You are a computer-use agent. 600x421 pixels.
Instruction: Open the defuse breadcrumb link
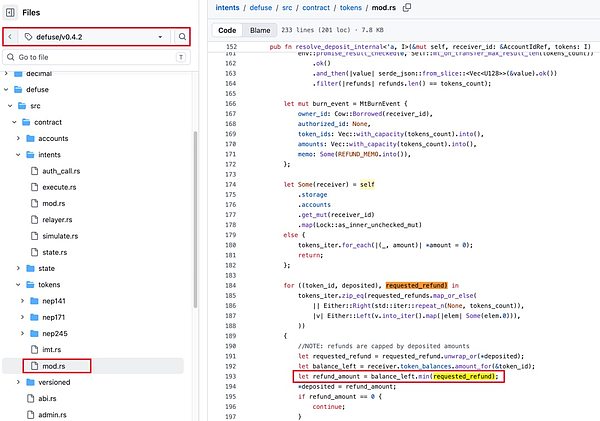click(261, 8)
